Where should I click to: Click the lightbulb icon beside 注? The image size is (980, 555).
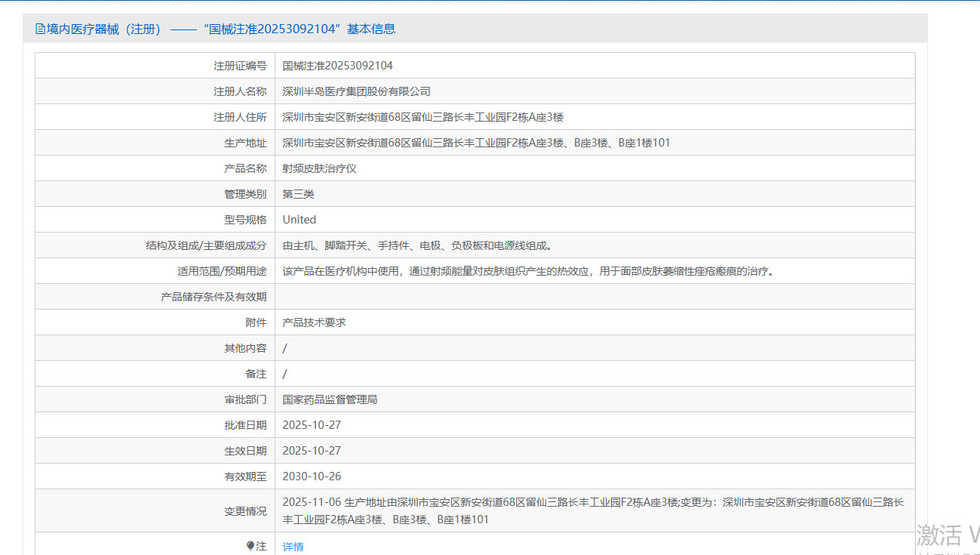(250, 546)
